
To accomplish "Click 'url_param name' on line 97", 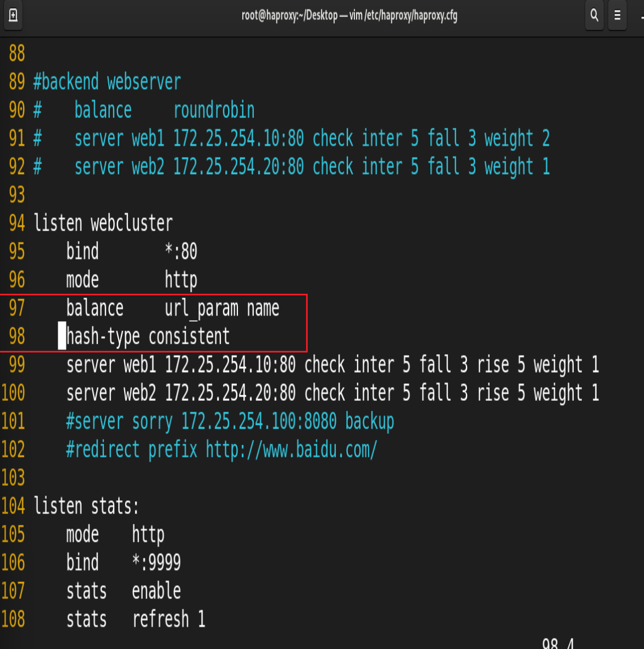I will pos(222,309).
